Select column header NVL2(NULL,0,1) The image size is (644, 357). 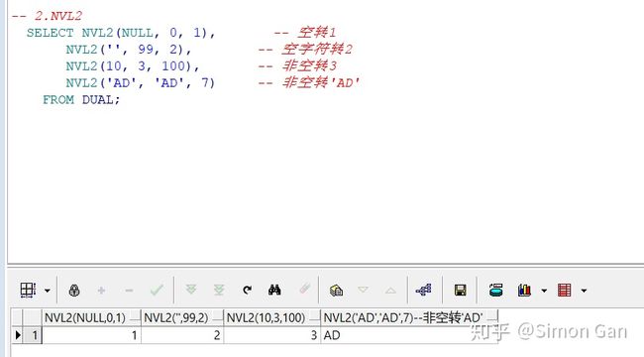pos(91,318)
